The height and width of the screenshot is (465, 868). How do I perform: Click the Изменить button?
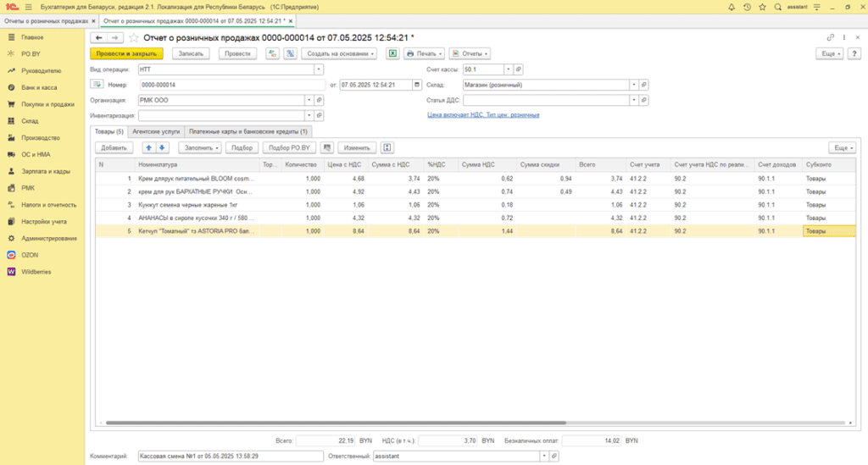[357, 147]
